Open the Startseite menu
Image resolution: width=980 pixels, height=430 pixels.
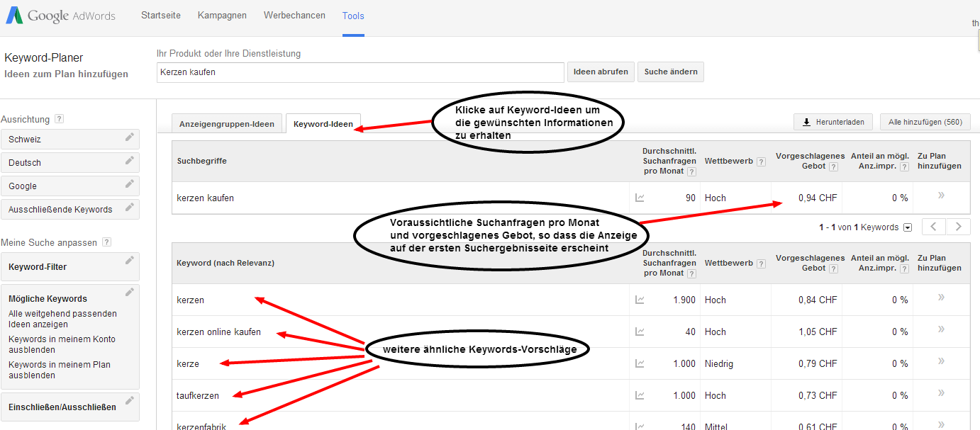161,16
